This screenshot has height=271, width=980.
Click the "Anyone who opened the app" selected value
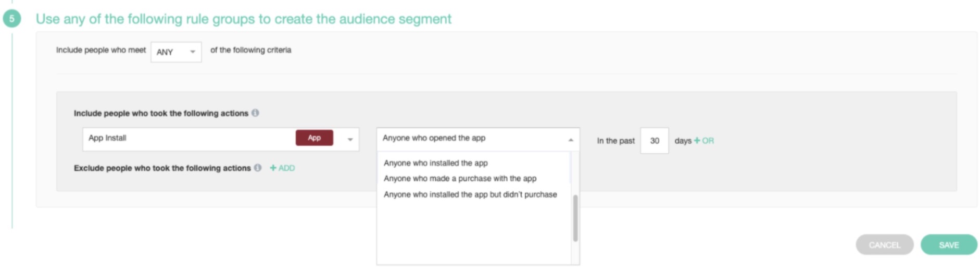pos(434,138)
